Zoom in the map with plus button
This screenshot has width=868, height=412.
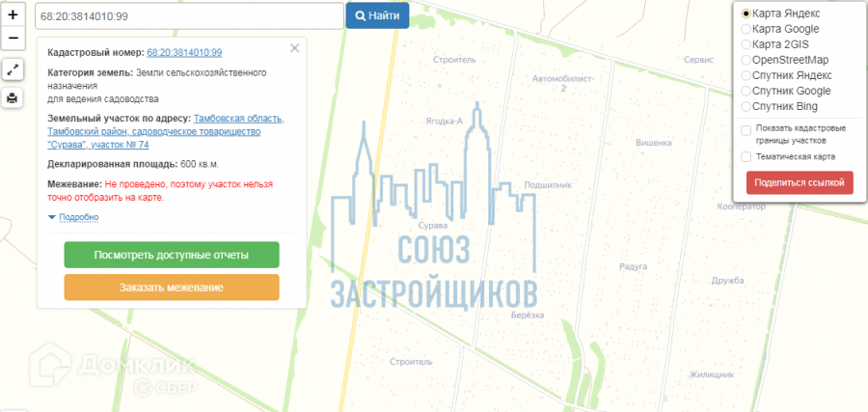point(14,14)
